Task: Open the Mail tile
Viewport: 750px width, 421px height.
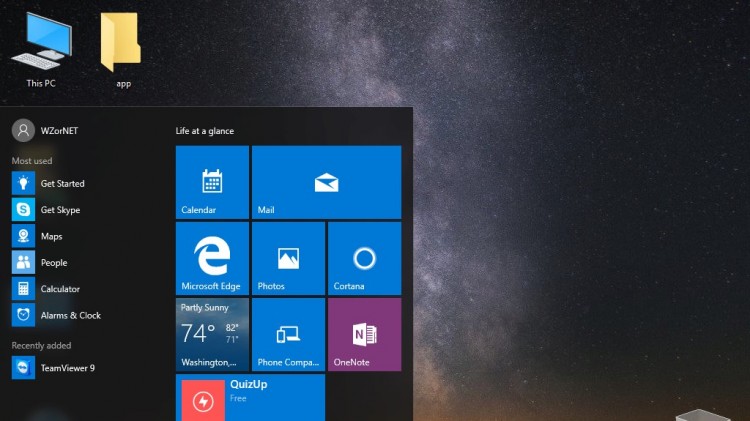Action: 326,182
